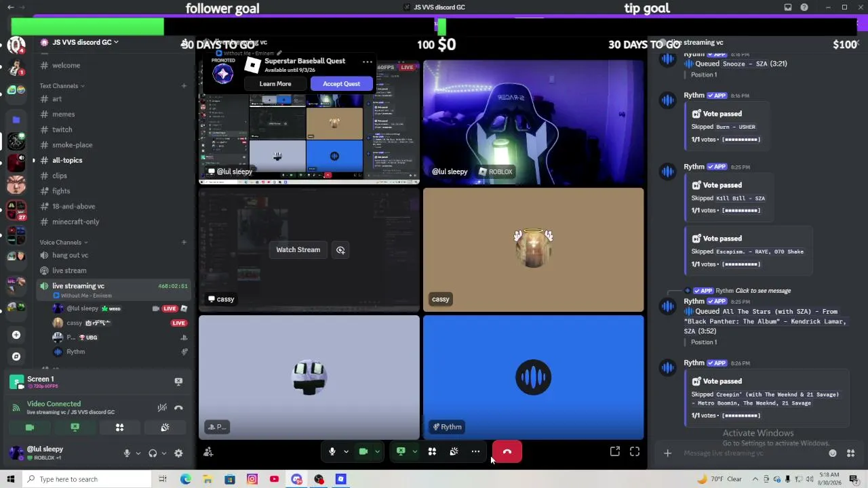Expand output device arrow beside headphones
The height and width of the screenshot is (488, 868).
(x=164, y=453)
